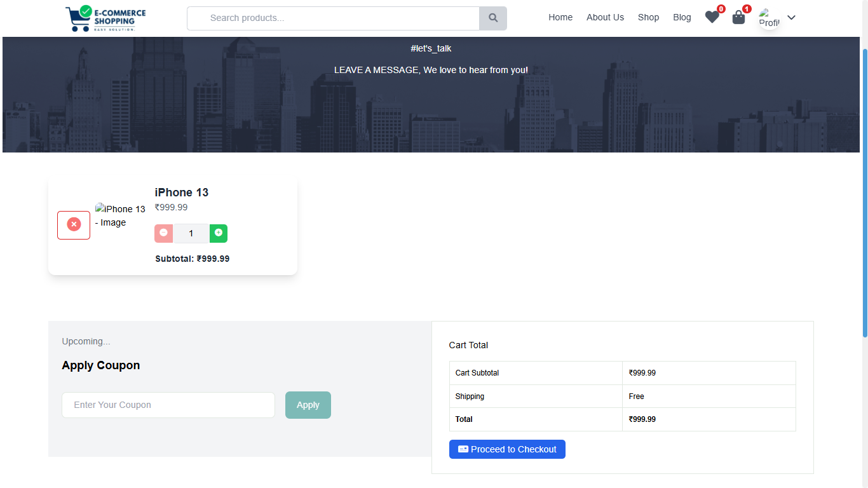Click the Cart Total heading

pyautogui.click(x=468, y=345)
